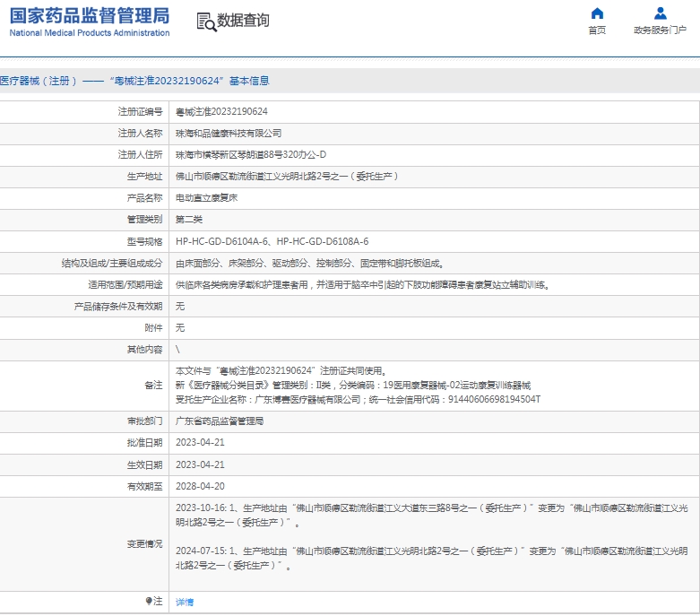Click the 变更情况 row label
This screenshot has height=616, width=700.
(x=144, y=544)
